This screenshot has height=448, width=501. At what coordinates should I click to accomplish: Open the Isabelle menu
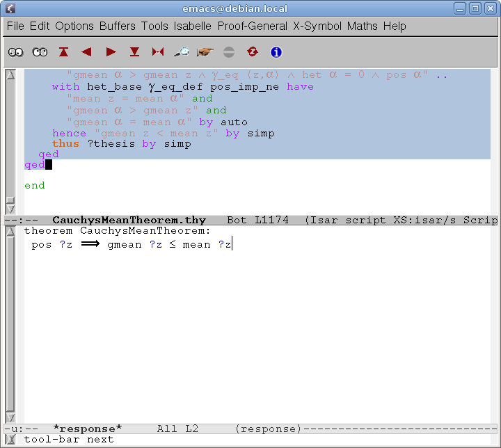(x=193, y=26)
